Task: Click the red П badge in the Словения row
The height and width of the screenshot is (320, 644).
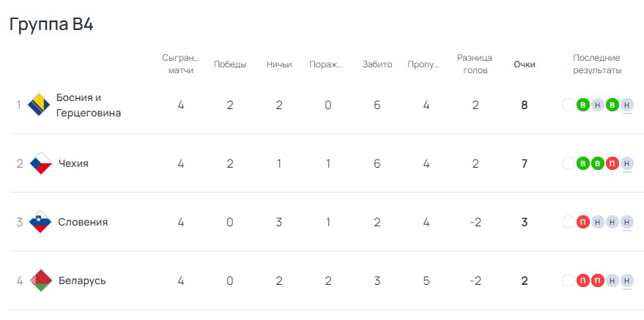Action: (x=582, y=223)
